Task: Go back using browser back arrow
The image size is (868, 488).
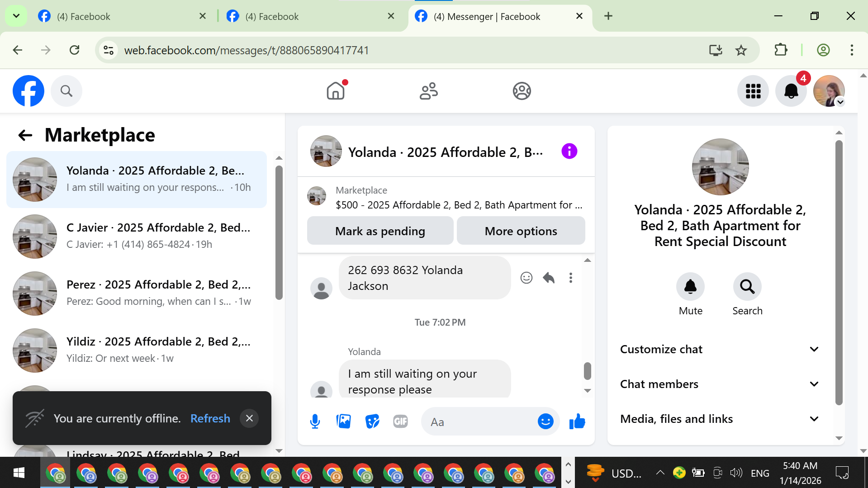Action: pyautogui.click(x=18, y=50)
